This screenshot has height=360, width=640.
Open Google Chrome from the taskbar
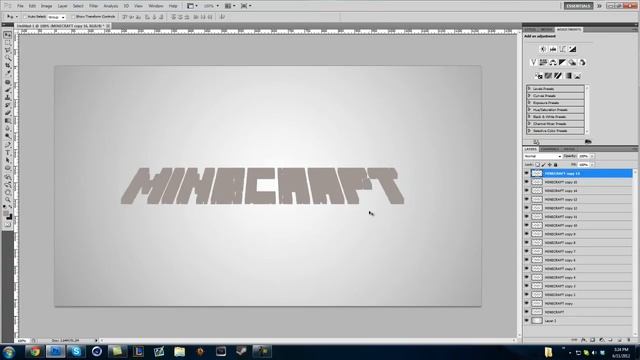pos(35,351)
